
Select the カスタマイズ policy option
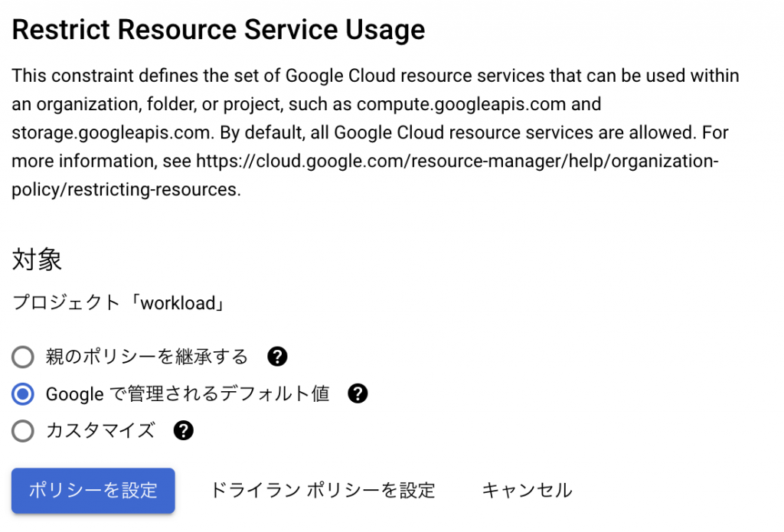click(x=22, y=431)
